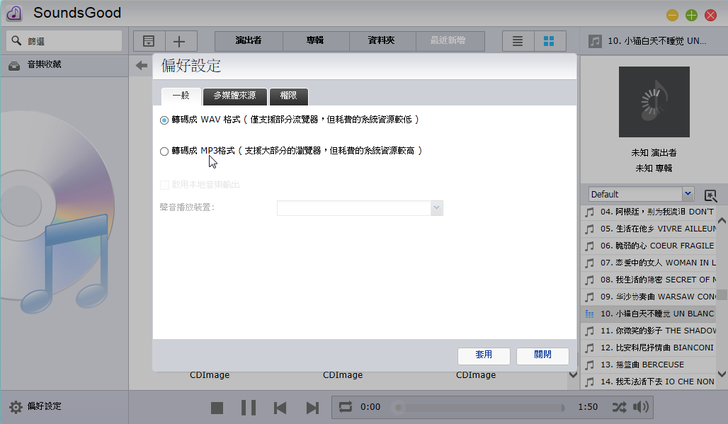This screenshot has height=424, width=728.
Task: Select track 06 COEUR FRAGILE
Action: [x=649, y=246]
